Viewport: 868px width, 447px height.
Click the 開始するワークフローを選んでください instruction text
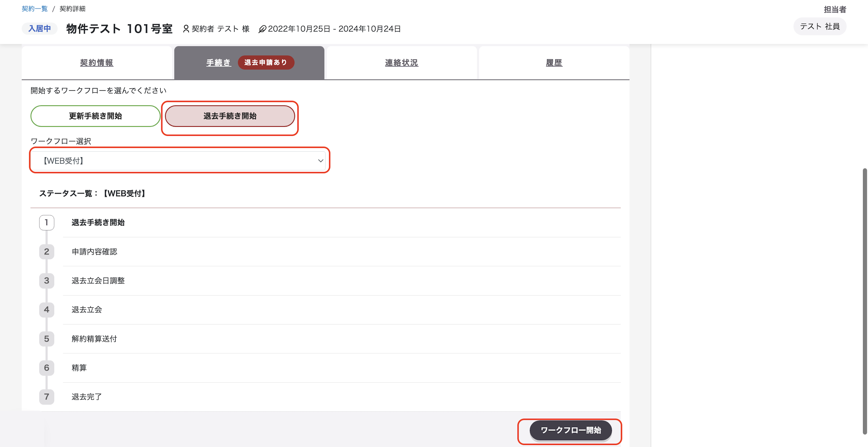98,91
